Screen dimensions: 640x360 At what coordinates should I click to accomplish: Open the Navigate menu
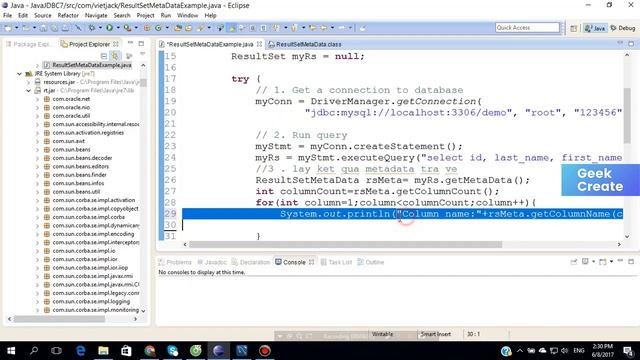(x=96, y=16)
